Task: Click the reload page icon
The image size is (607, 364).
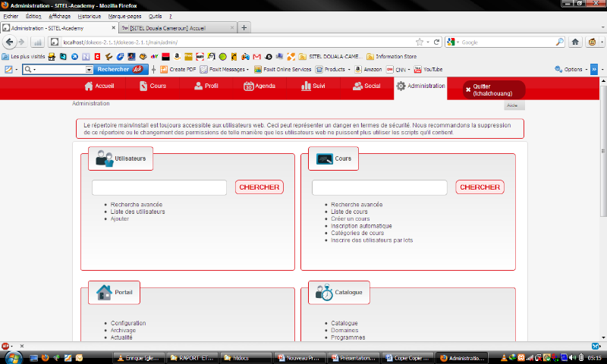Action: click(437, 42)
